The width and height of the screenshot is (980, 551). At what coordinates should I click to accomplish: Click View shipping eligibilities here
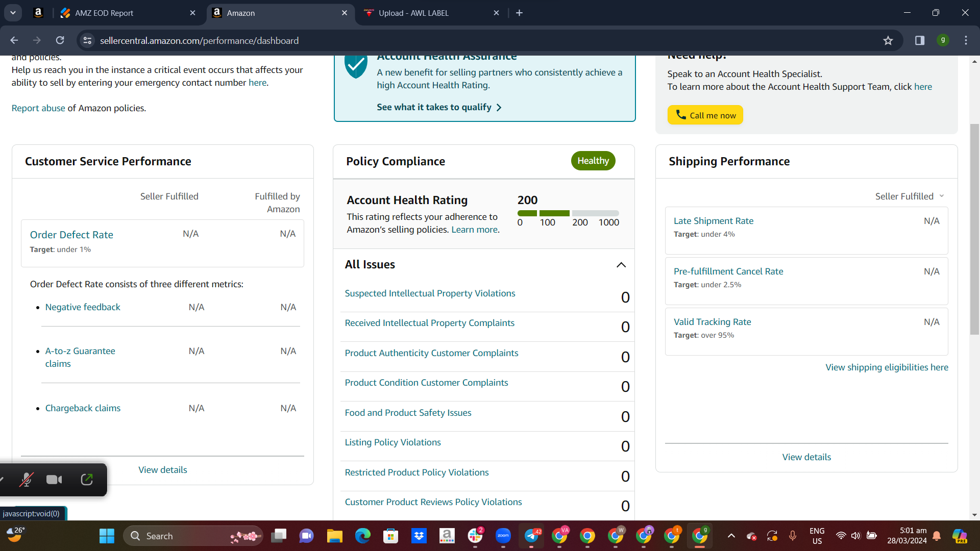coord(887,367)
